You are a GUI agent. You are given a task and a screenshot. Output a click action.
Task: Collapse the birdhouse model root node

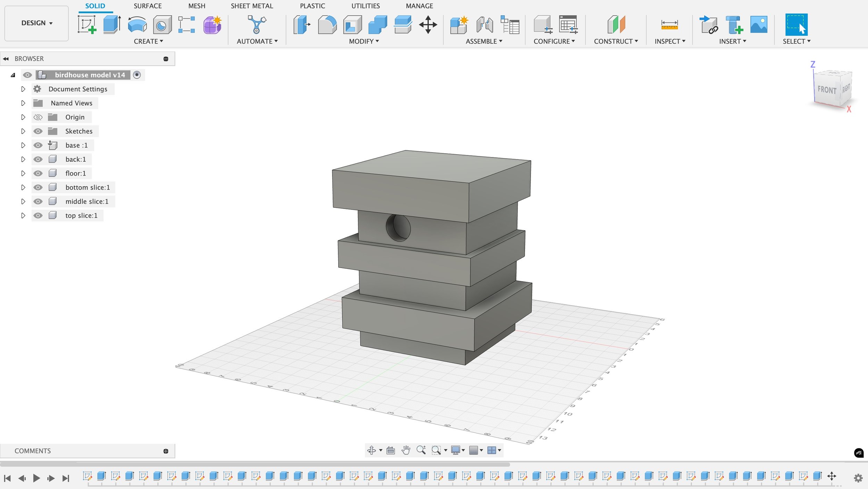13,75
